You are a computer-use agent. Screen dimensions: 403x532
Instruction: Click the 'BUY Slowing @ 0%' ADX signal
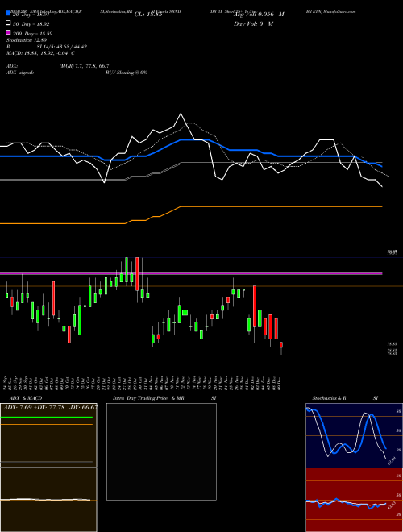127,73
